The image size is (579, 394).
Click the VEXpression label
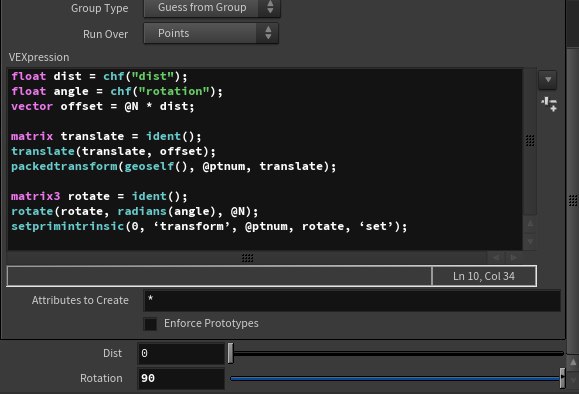click(39, 57)
